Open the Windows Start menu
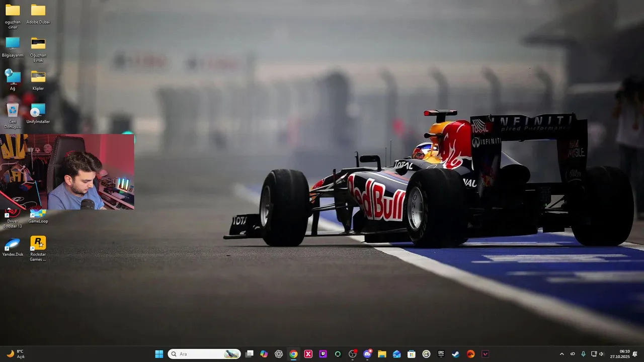Image resolution: width=644 pixels, height=362 pixels. point(159,354)
